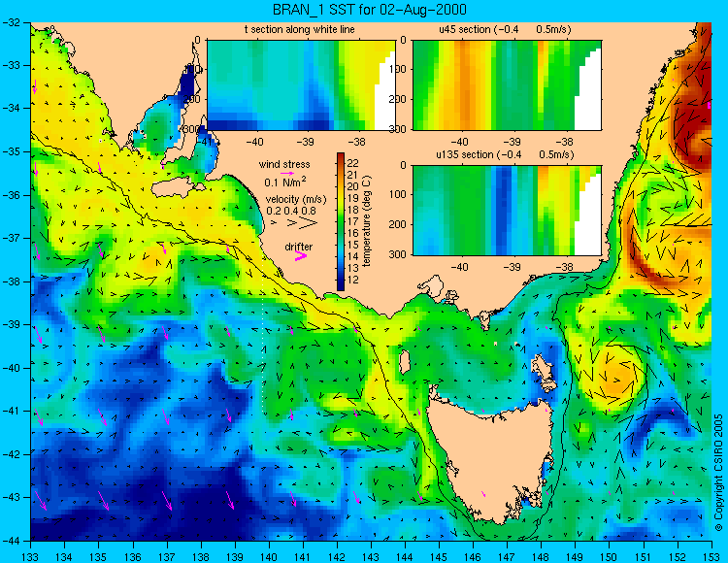Viewport: 728px width, 563px height.
Task: Open the u135 velocity section inset plot
Action: (x=507, y=210)
